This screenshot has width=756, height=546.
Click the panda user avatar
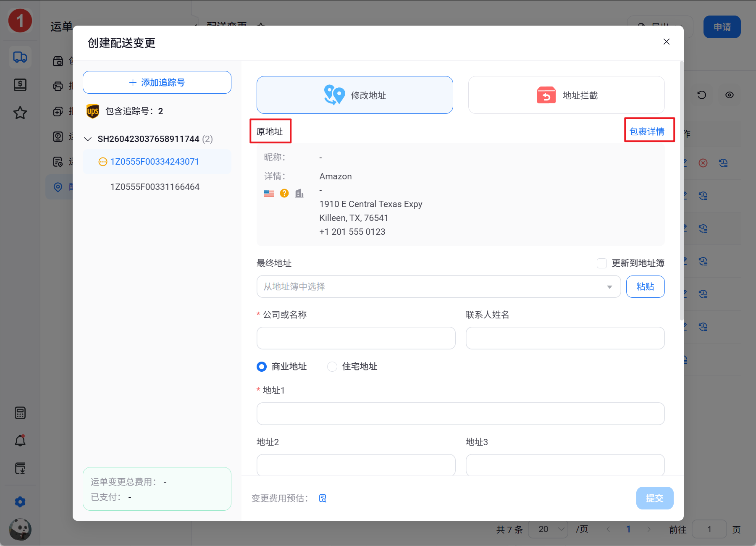tap(20, 529)
